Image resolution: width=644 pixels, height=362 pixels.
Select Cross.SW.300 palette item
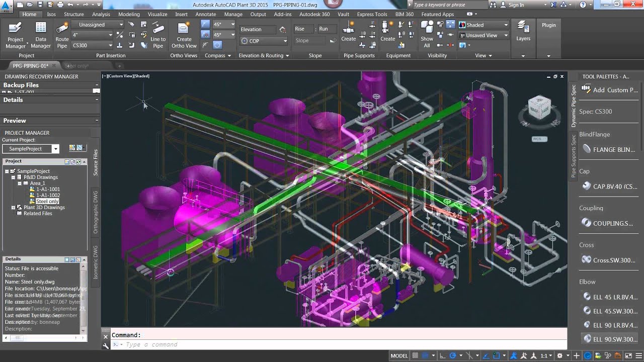609,260
